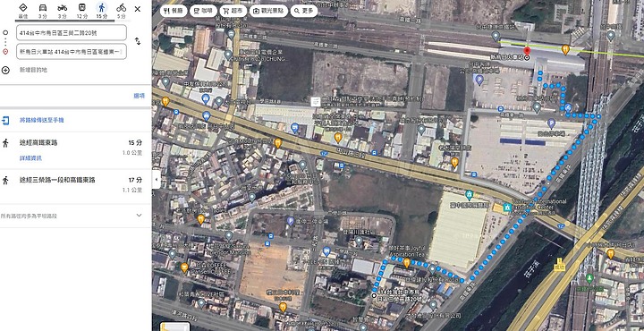
Task: Click the 15 分 duration text
Action: (135, 143)
